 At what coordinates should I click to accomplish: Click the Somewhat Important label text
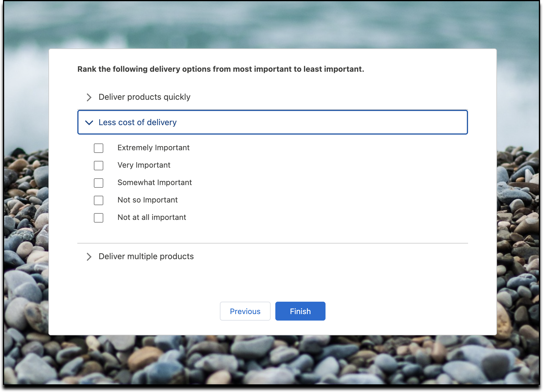tap(155, 183)
